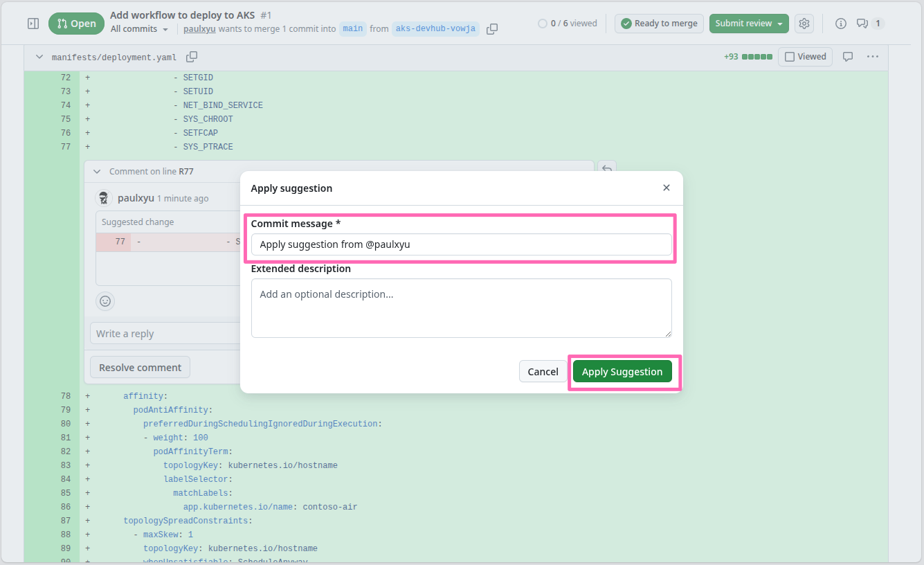Close the Apply suggestion dialog
Screen dimensions: 924x565
667,188
